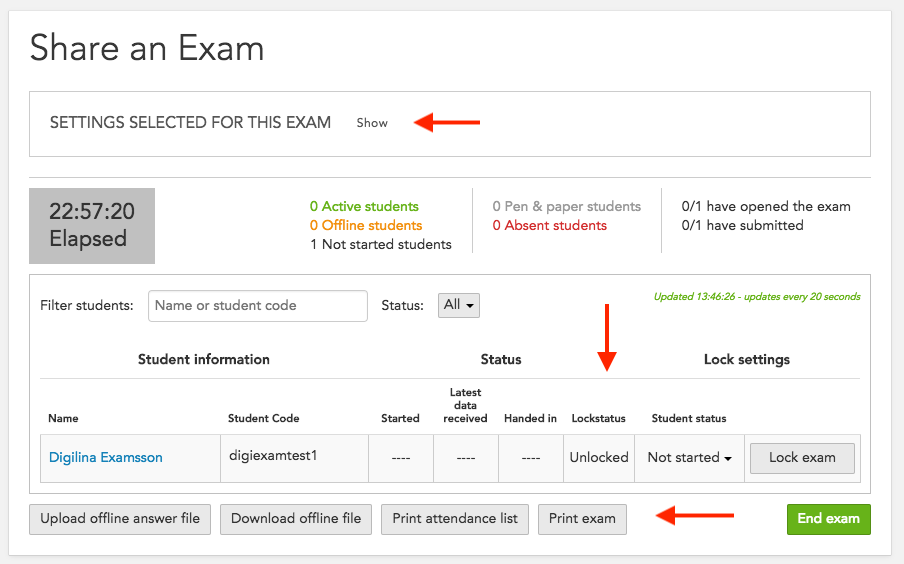This screenshot has height=564, width=904.
Task: Click Upload offline answer file button
Action: pyautogui.click(x=120, y=519)
